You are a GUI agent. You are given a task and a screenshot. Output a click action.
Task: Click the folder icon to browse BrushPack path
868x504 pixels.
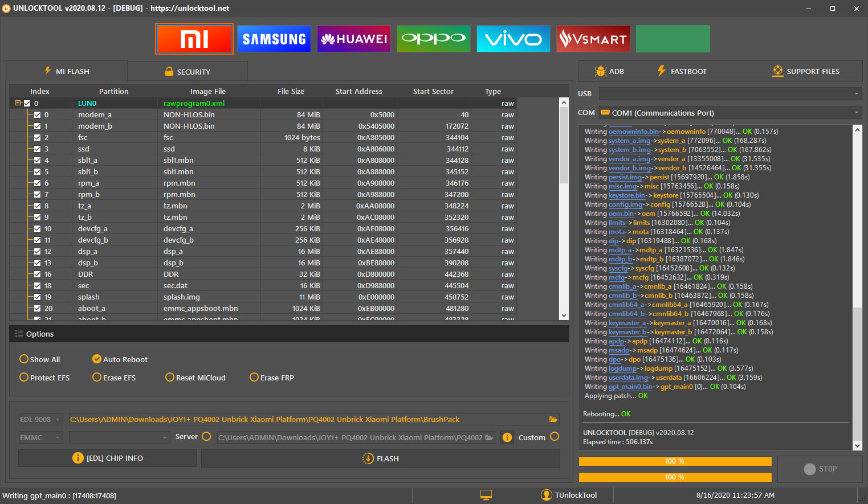553,419
